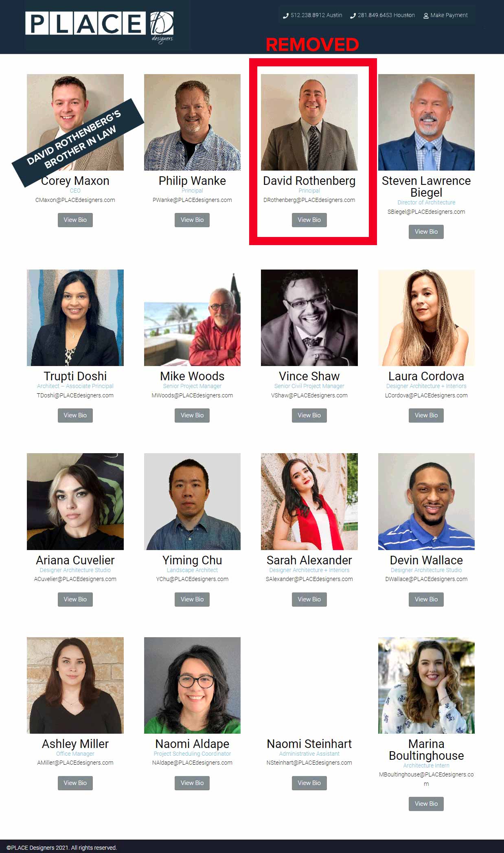504x853 pixels.
Task: View Bio for Corey Maxon
Action: click(x=75, y=220)
